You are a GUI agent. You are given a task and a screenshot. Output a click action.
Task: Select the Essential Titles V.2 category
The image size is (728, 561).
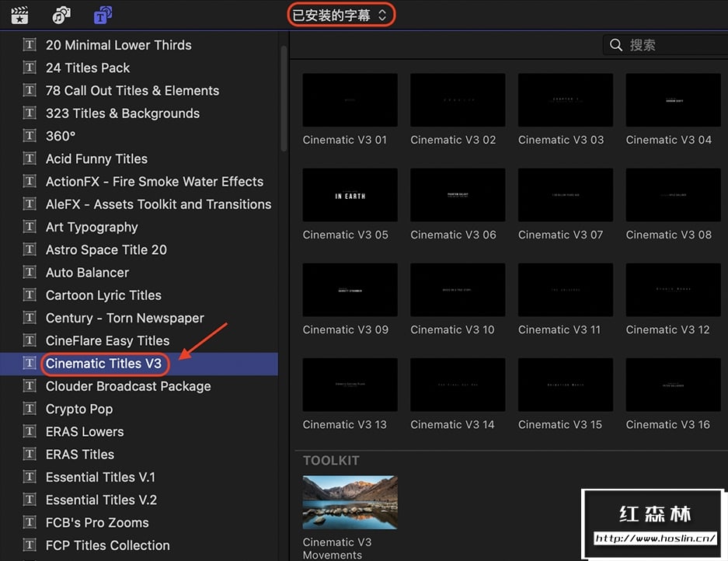tap(101, 500)
